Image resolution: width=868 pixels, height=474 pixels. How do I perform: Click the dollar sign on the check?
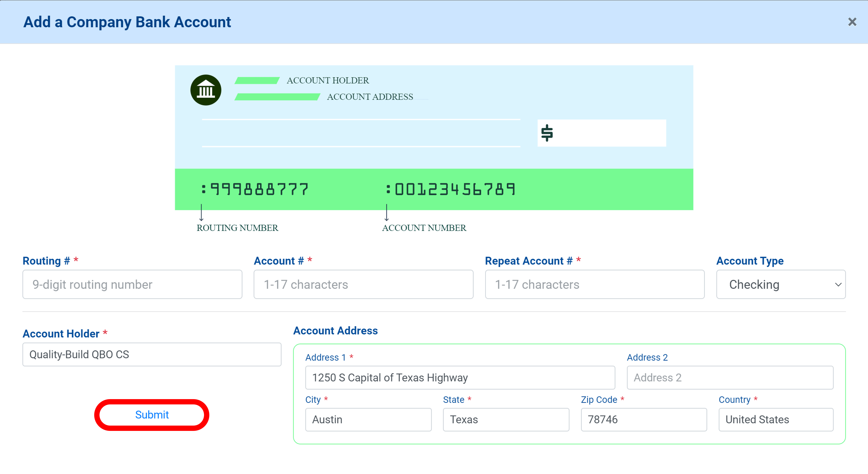[547, 133]
